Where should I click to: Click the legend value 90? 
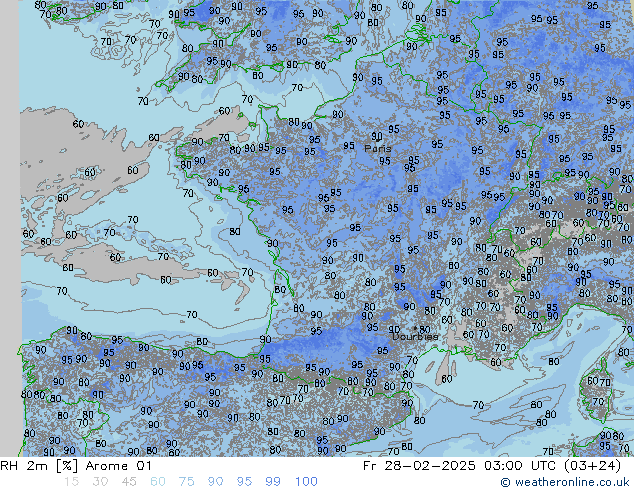(216, 482)
